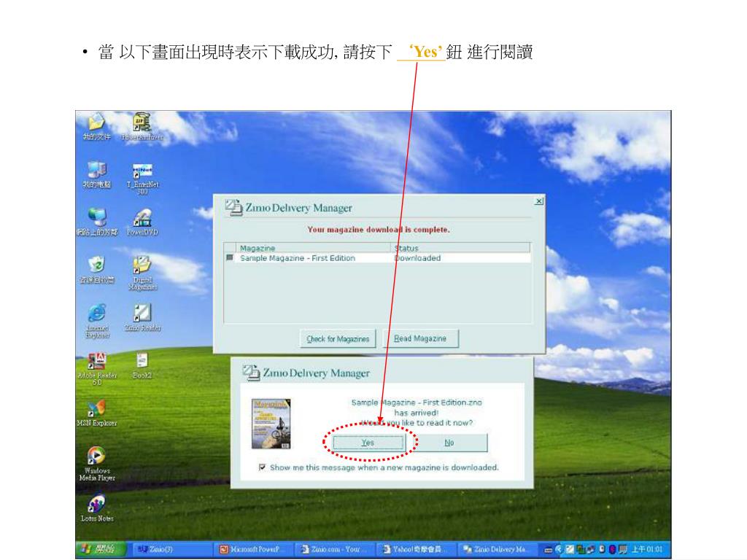Click the Windows Start button

(x=99, y=548)
